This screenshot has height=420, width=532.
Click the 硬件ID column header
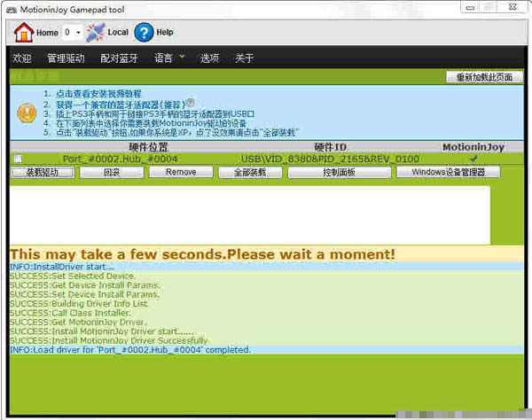pyautogui.click(x=330, y=147)
